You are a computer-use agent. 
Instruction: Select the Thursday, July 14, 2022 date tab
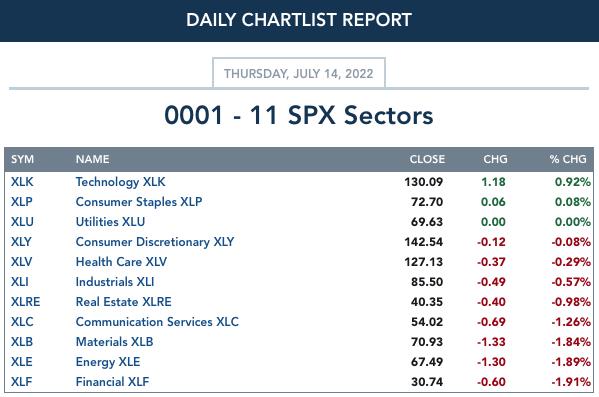pyautogui.click(x=299, y=73)
